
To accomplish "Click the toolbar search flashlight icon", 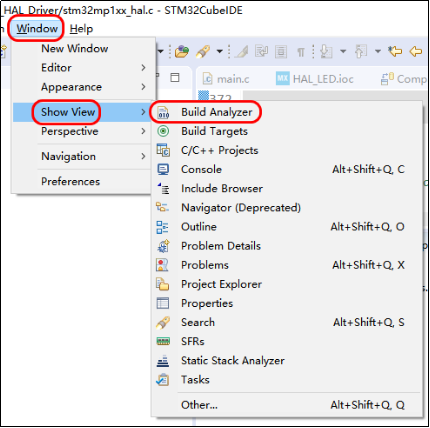I will coord(203,51).
